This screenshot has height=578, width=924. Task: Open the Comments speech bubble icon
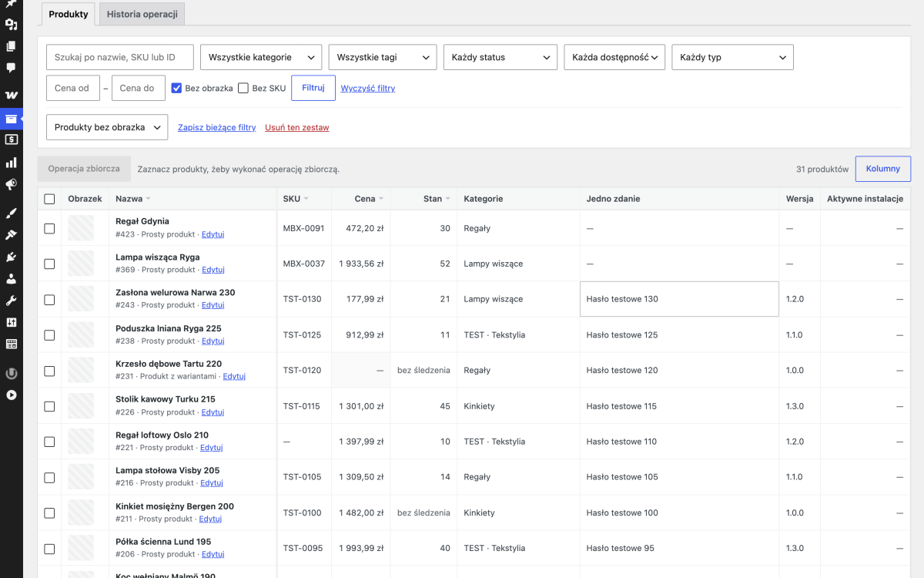tap(12, 68)
